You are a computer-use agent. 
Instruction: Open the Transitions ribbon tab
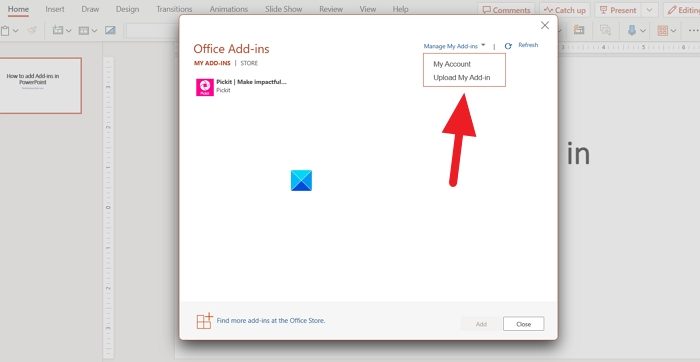[x=174, y=9]
